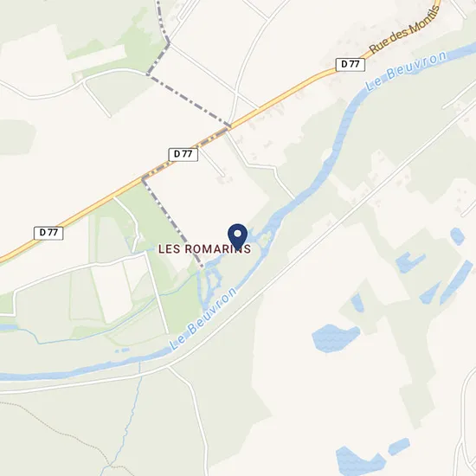
Task: Click the westernmost D 77 road shield
Action: (48, 233)
